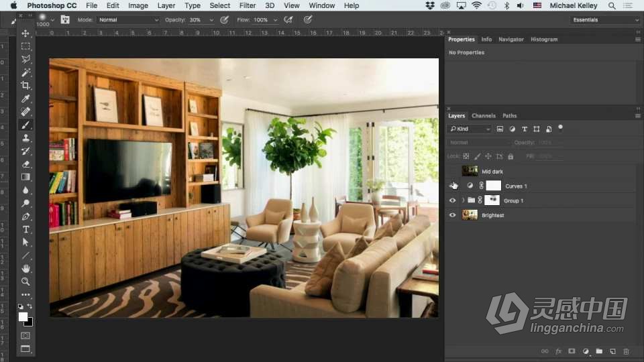
Task: Open the Properties panel menu
Action: (x=638, y=40)
